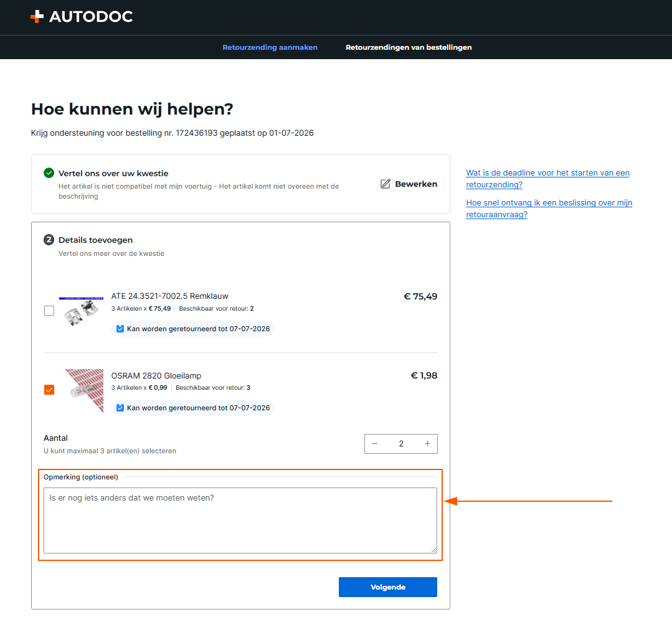The width and height of the screenshot is (672, 617).
Task: Increase quantity with the plus button
Action: [x=427, y=443]
